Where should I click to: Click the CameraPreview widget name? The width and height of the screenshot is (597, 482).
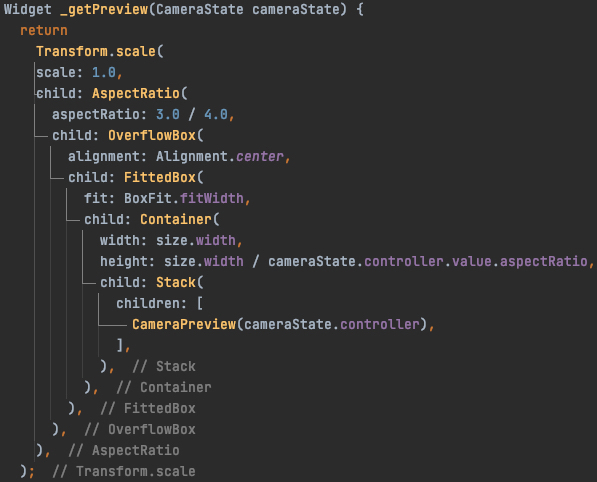184,324
